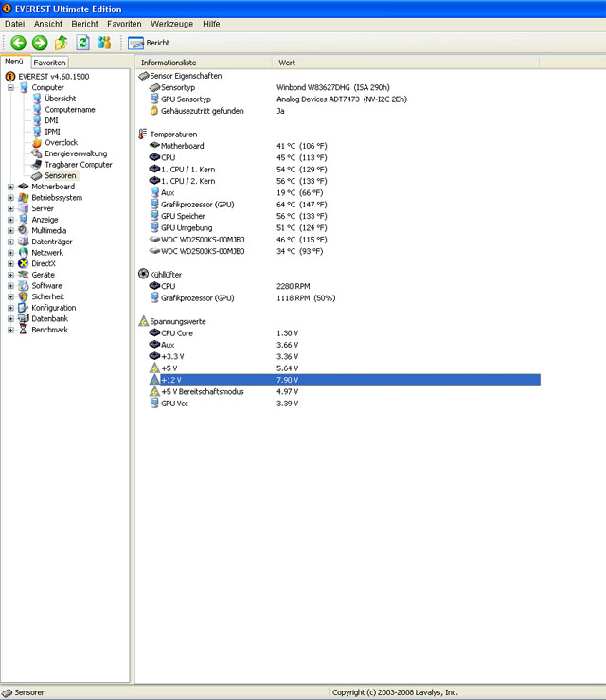Select Geräte in the tree

point(43,275)
